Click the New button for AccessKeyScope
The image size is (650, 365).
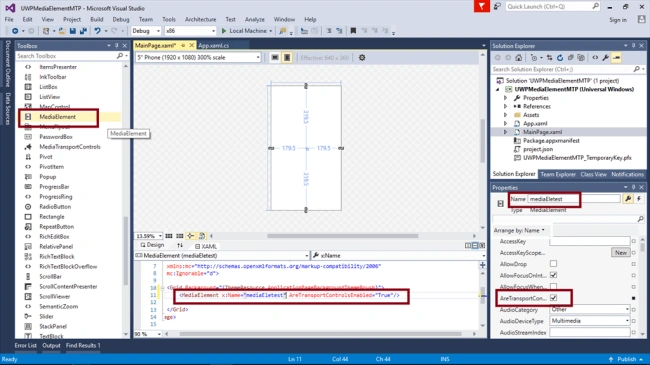pos(621,253)
